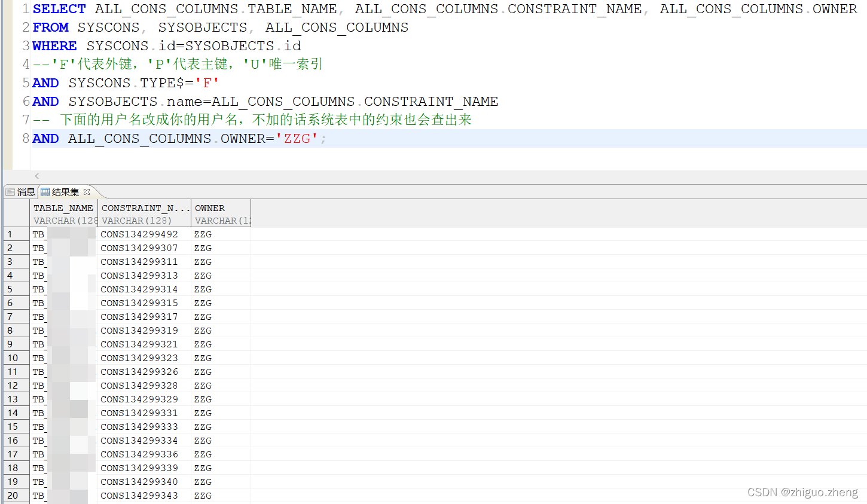Click cell CONS134299313
Image resolution: width=867 pixels, height=504 pixels.
click(x=144, y=276)
